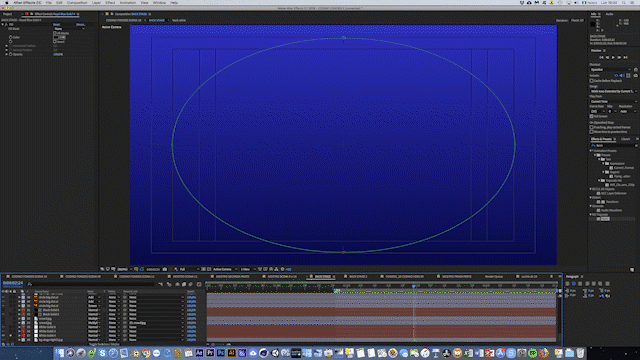Enable the Invert checkbox
640x360 pixels.
(x=55, y=42)
